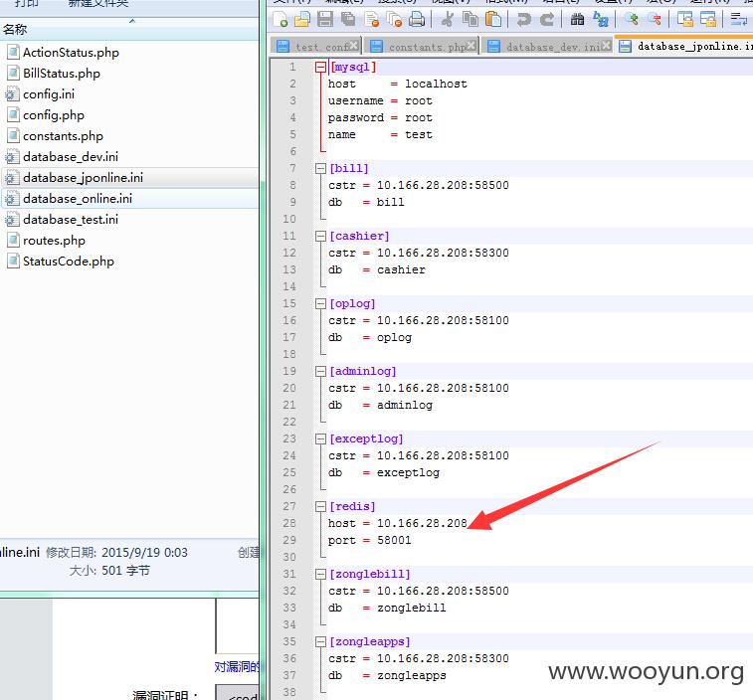Click the Paste clipboard icon

493,19
